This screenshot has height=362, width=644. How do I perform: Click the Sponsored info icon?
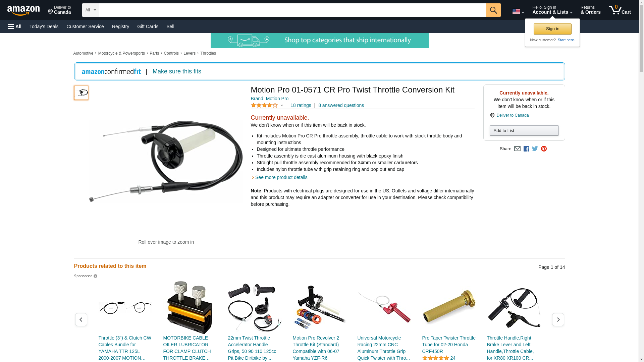(x=95, y=276)
